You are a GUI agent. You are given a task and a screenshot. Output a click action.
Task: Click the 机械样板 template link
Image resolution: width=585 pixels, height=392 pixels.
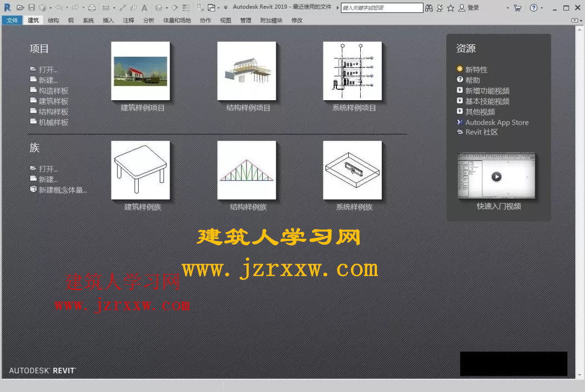coord(49,122)
